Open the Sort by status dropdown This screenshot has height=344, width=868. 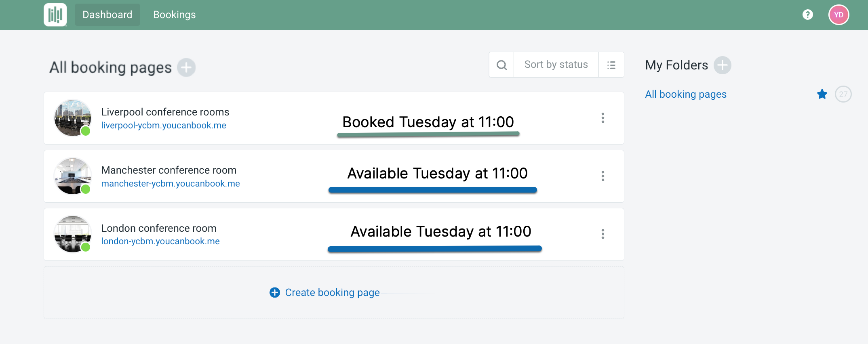[x=556, y=64]
